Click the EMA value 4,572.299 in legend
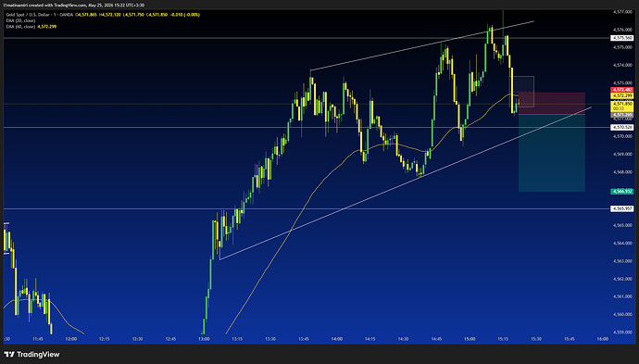The image size is (639, 364). click(47, 27)
